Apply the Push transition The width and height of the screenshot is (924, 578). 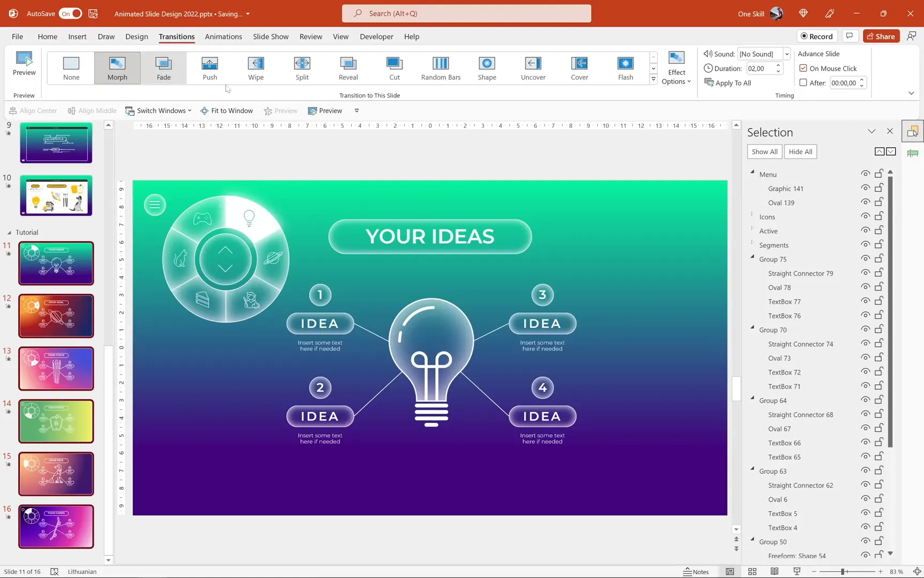coord(210,68)
